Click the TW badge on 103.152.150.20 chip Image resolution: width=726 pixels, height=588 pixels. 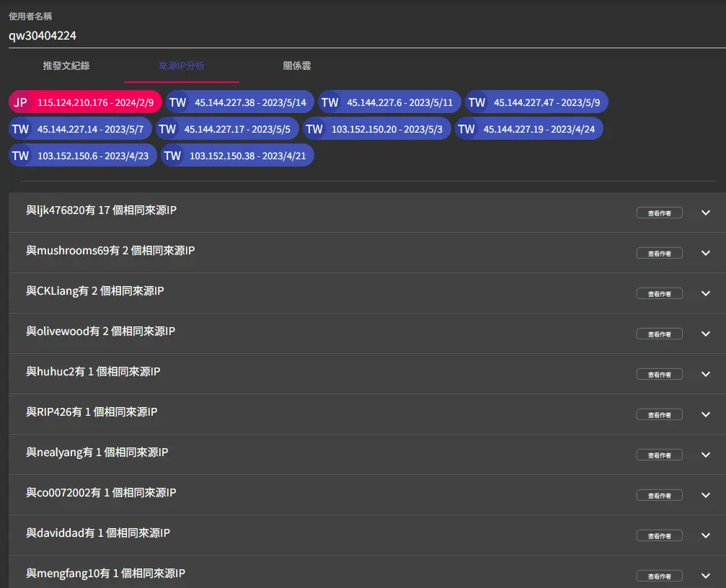314,129
